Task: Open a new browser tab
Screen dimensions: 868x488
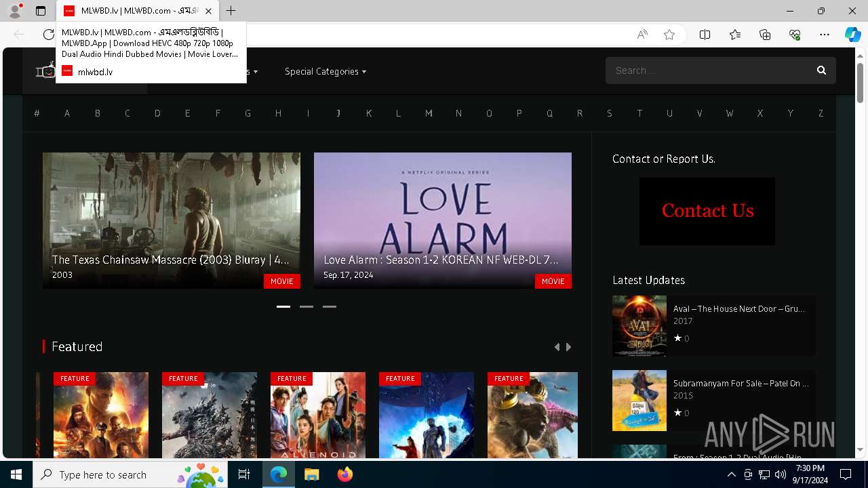Action: pos(231,11)
